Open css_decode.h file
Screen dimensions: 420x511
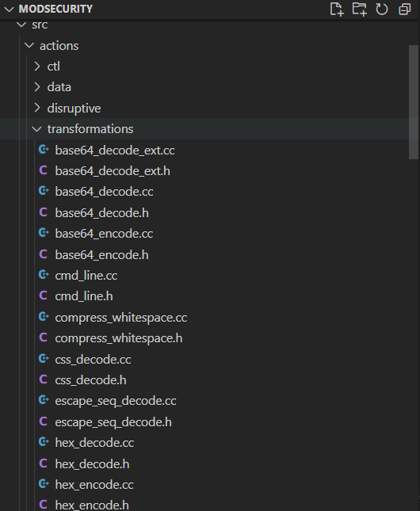point(90,380)
